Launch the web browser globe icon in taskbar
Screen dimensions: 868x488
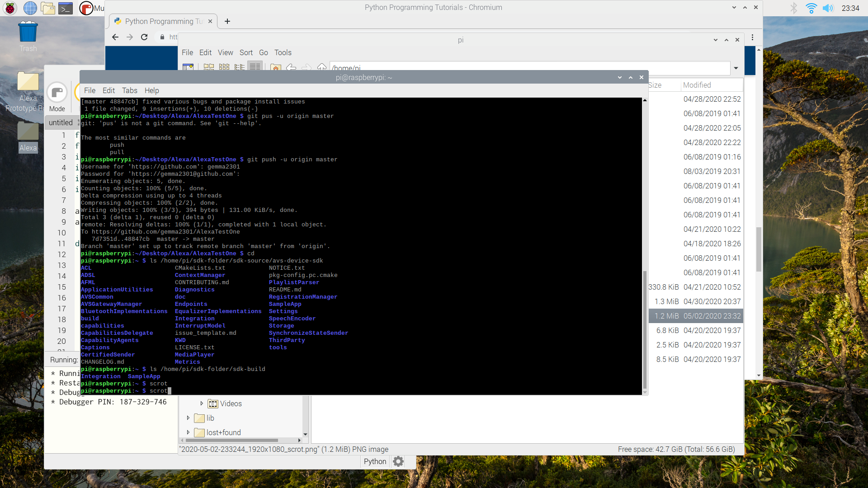30,8
